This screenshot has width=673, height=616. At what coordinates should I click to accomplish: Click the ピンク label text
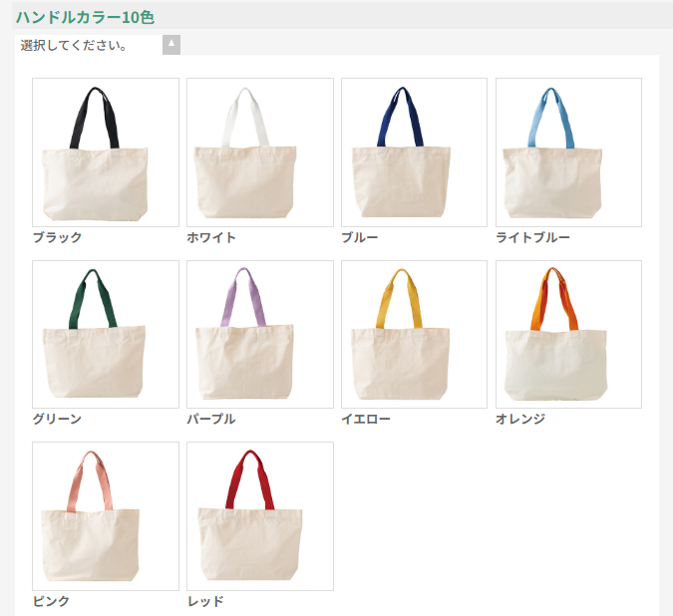click(51, 601)
